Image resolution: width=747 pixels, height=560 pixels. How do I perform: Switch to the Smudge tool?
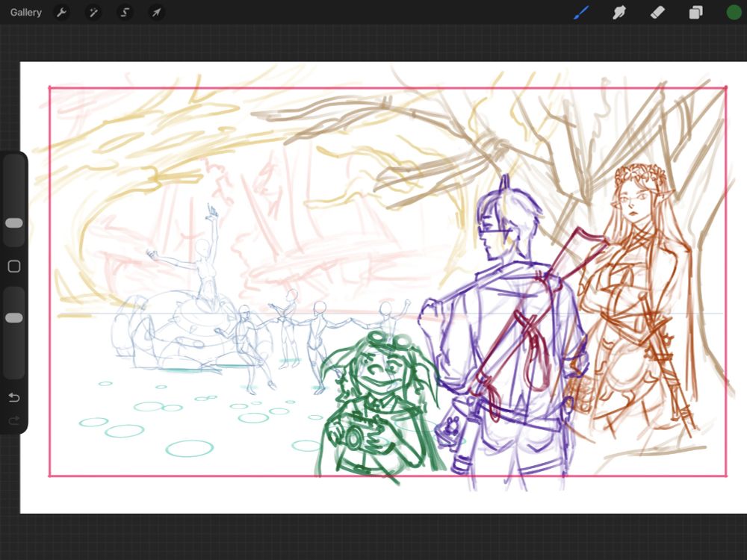620,12
